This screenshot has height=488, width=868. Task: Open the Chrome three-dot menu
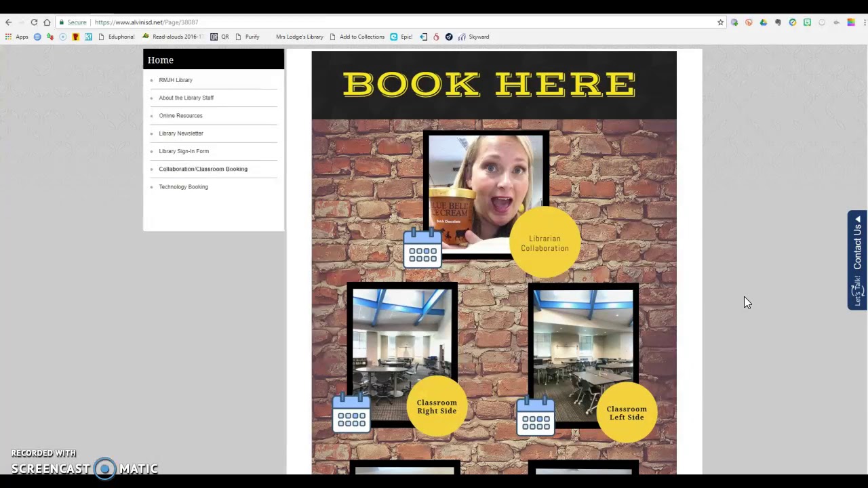pos(865,22)
